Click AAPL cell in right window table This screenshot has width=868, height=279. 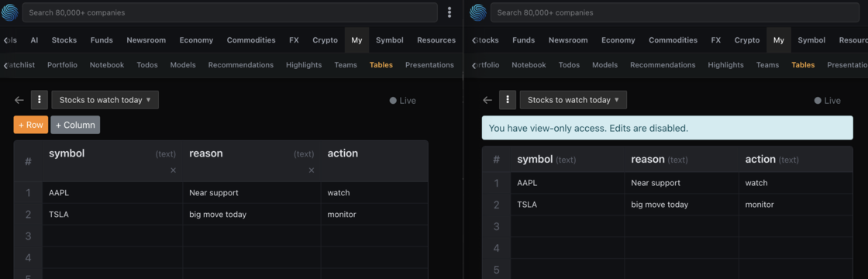point(567,183)
